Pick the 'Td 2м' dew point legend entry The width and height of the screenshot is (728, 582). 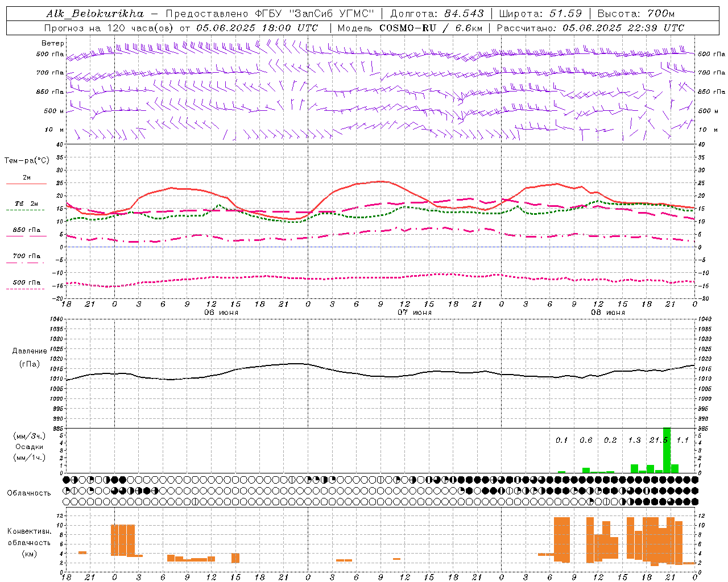pyautogui.click(x=27, y=203)
